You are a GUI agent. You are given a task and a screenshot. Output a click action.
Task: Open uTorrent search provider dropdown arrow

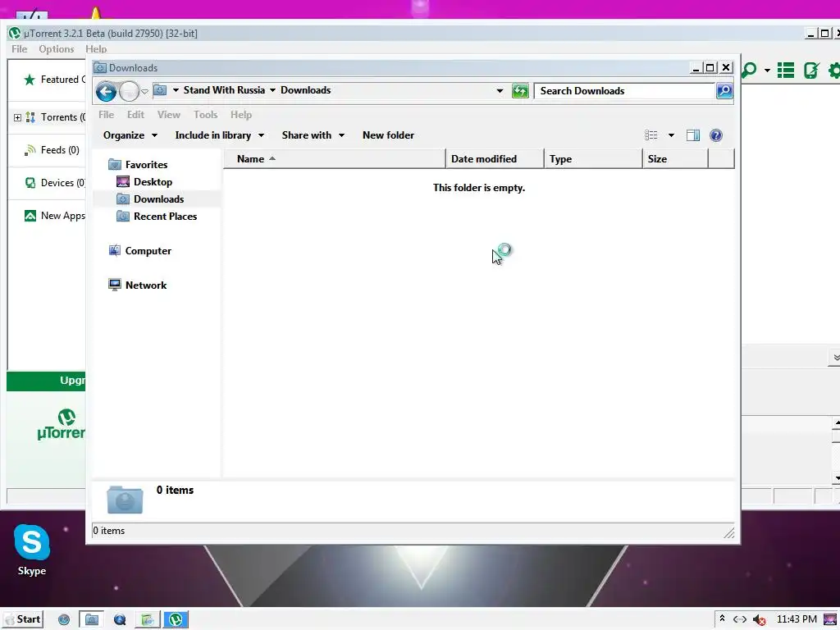[x=767, y=71]
